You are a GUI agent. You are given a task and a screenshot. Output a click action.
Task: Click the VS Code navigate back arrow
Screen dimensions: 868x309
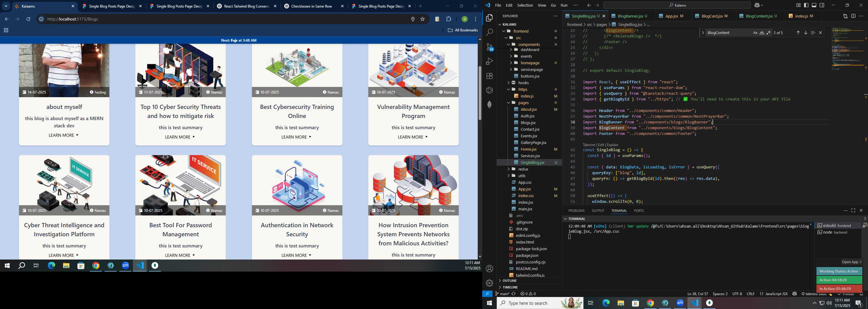pos(589,5)
